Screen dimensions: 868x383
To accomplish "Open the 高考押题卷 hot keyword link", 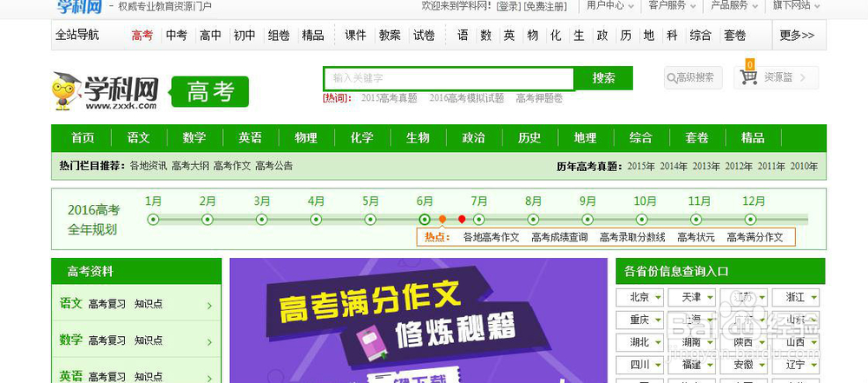I will pyautogui.click(x=539, y=98).
